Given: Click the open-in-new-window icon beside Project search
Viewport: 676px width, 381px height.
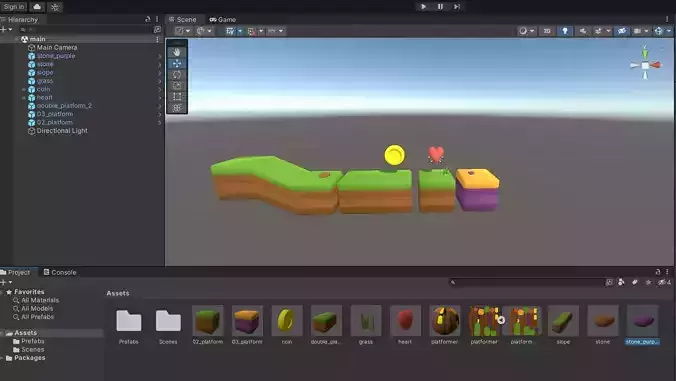Looking at the screenshot, I should [609, 282].
